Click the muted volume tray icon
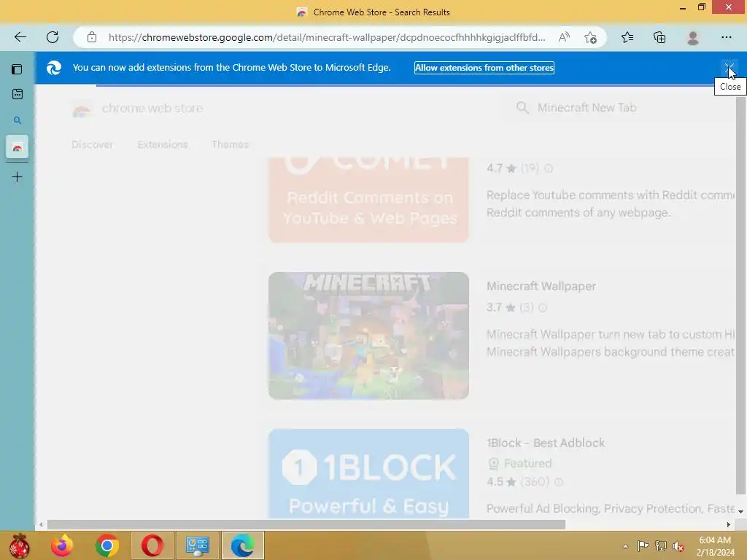Screen dimensions: 747x560 (678, 545)
